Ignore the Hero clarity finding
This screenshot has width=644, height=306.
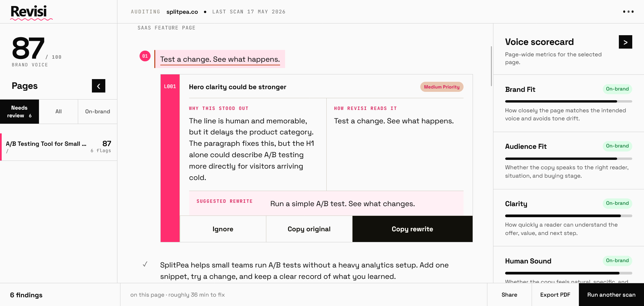[223, 229]
